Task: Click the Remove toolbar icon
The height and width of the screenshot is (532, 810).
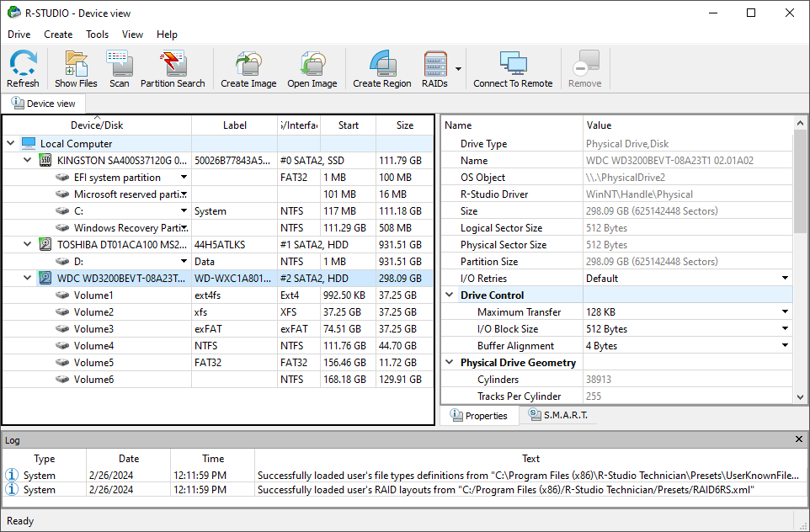Action: [x=585, y=63]
